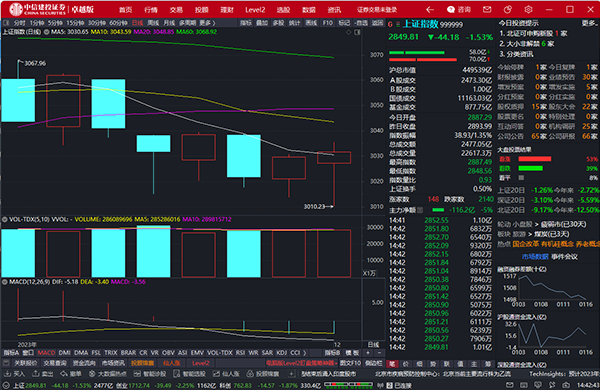The height and width of the screenshot is (390, 600).
Task: Click the 画线 drawing button
Action: (x=311, y=23)
